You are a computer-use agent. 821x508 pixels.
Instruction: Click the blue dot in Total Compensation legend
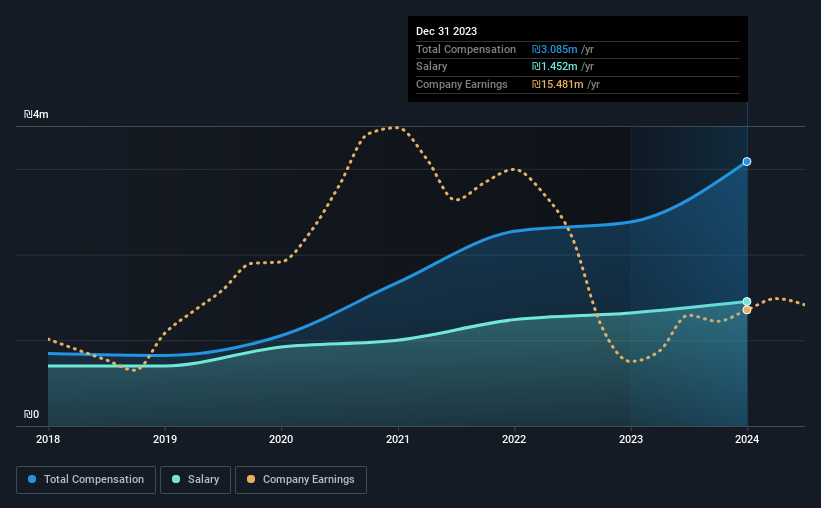coord(32,479)
